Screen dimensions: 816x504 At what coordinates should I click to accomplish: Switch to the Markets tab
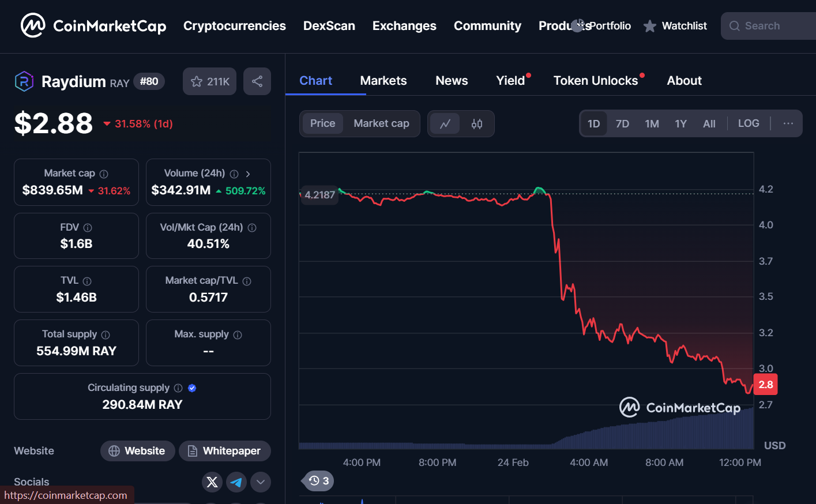click(383, 81)
